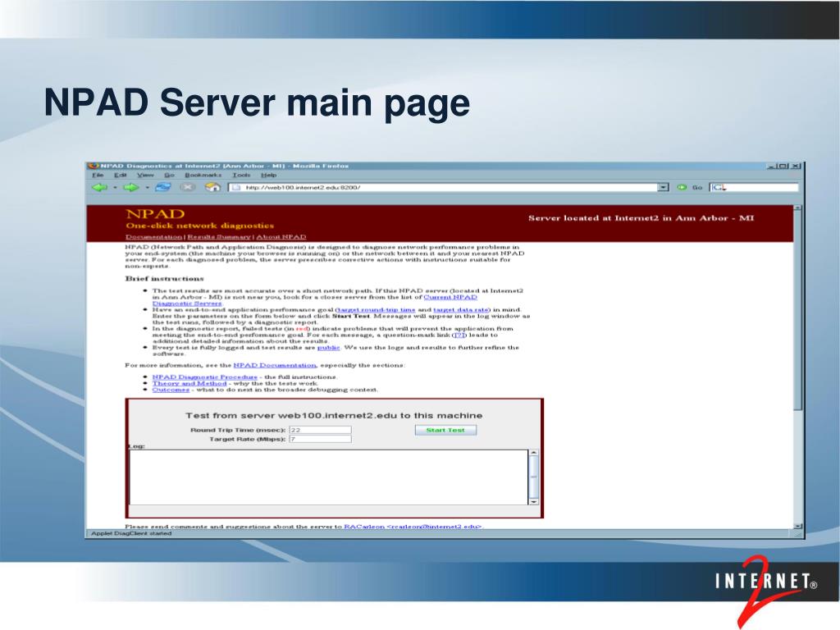Click the Home icon in toolbar
Image resolution: width=840 pixels, height=630 pixels.
click(x=213, y=187)
